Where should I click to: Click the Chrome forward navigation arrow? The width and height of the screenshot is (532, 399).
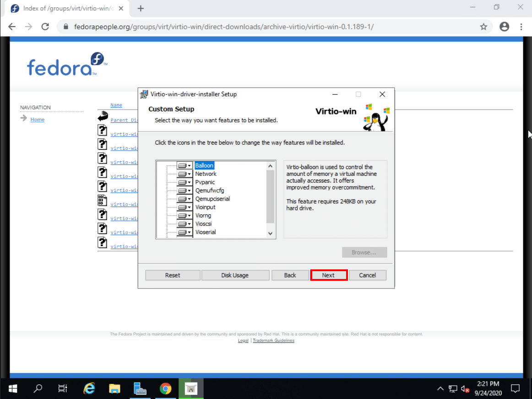tap(28, 27)
